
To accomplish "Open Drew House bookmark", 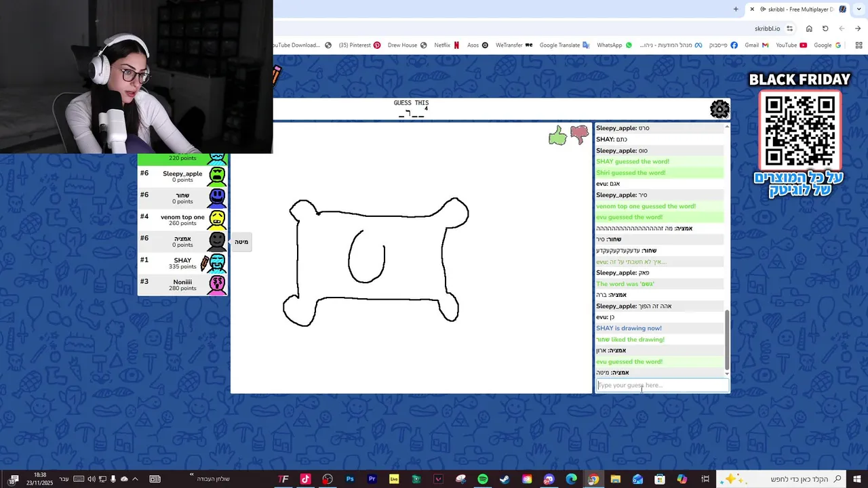I will tap(408, 45).
